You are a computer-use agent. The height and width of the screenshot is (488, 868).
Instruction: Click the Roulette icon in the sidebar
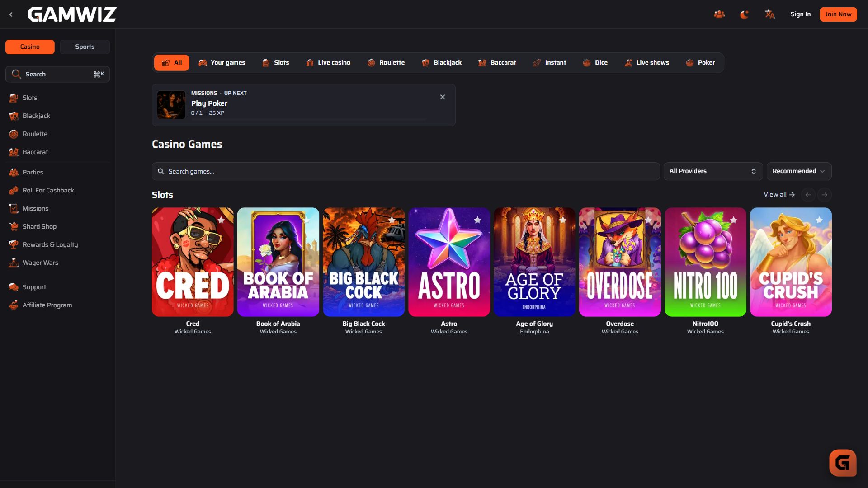coord(14,134)
